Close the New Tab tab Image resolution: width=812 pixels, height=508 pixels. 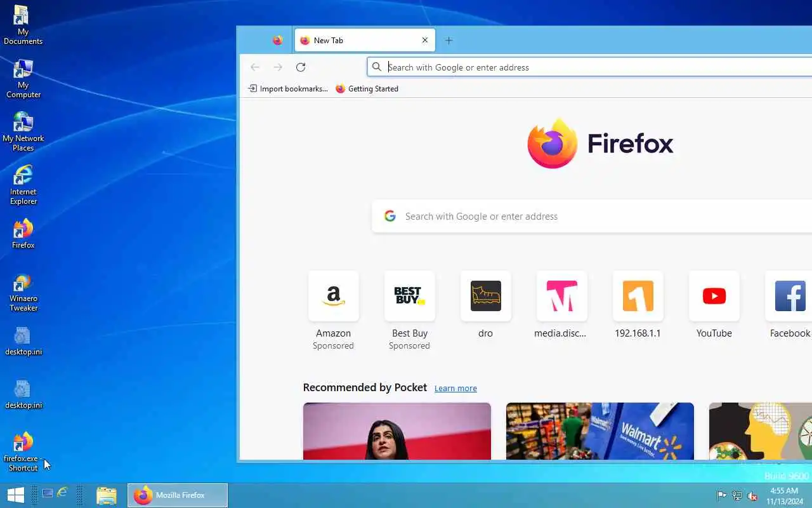click(x=425, y=40)
